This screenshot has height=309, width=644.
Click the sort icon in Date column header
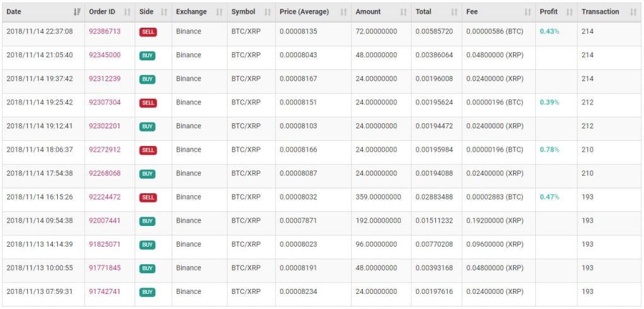[x=77, y=12]
